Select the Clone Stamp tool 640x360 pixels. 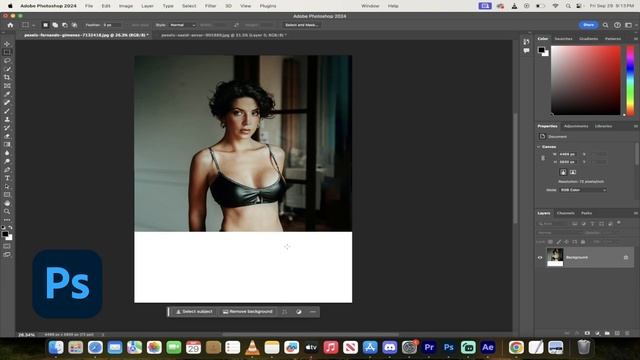(7, 119)
